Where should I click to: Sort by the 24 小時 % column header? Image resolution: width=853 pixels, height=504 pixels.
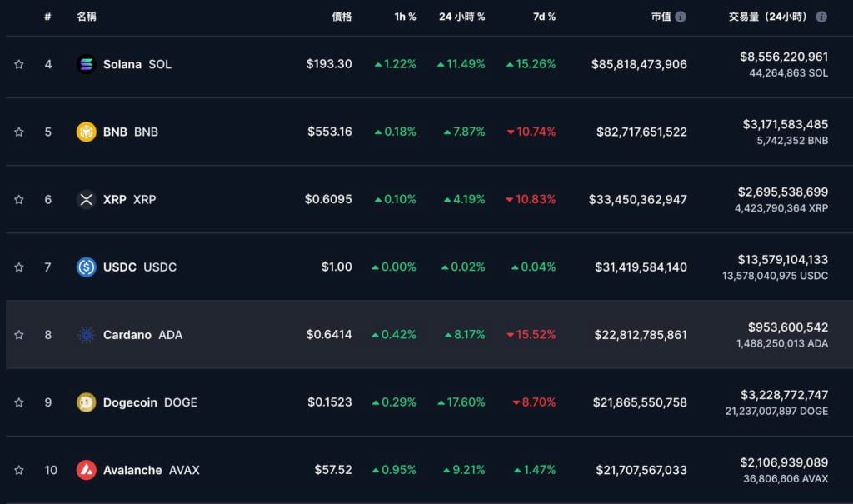(x=461, y=17)
